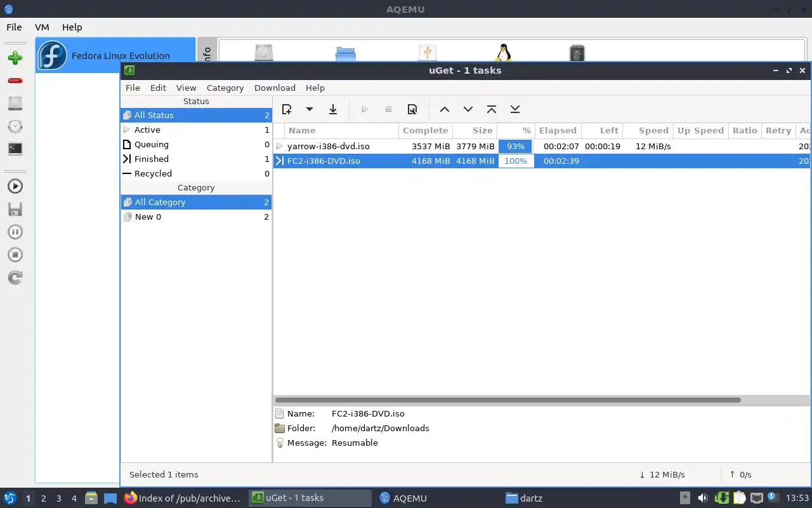Pause the VM with AQEMU pause icon
Screen dimensions: 812x508
pos(15,232)
